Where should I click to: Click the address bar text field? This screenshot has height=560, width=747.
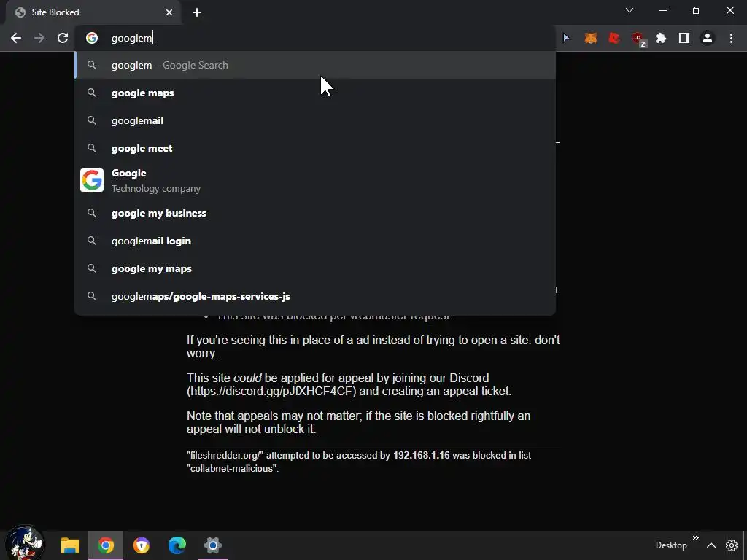(329, 38)
